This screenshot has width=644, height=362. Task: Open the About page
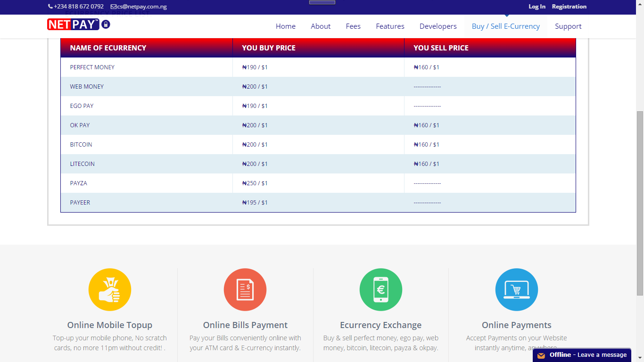[321, 26]
